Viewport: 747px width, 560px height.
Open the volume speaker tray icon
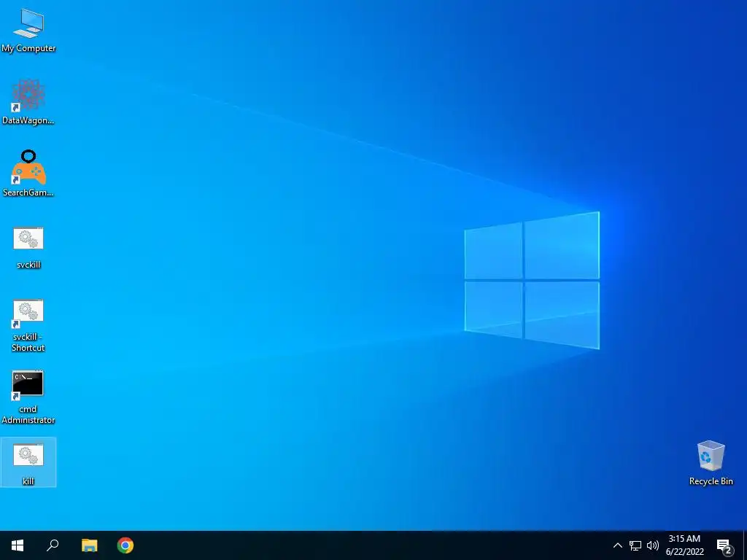(x=653, y=545)
